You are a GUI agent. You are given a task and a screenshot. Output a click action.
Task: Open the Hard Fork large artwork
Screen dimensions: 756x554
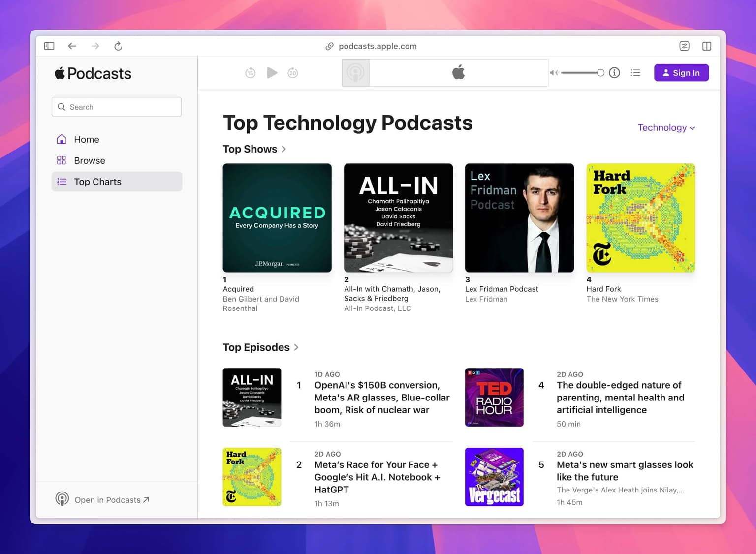pos(641,218)
